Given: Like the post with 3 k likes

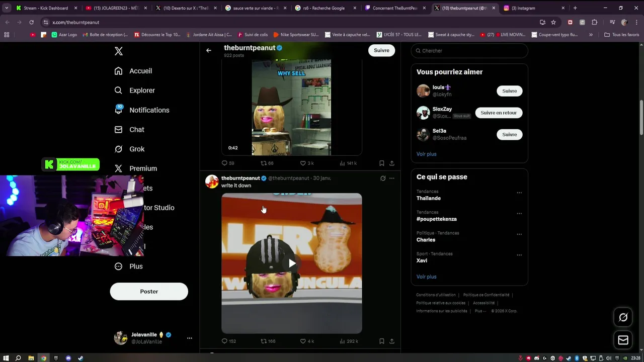Looking at the screenshot, I should tap(307, 163).
